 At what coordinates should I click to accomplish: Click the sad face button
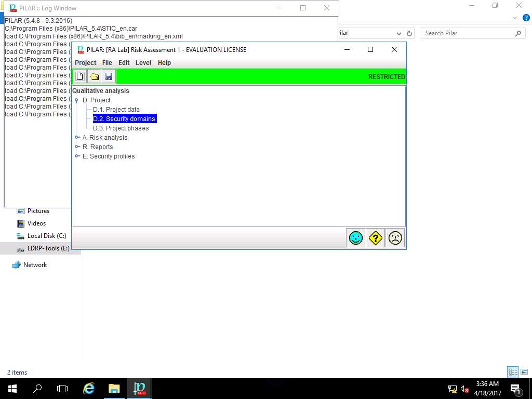[395, 238]
